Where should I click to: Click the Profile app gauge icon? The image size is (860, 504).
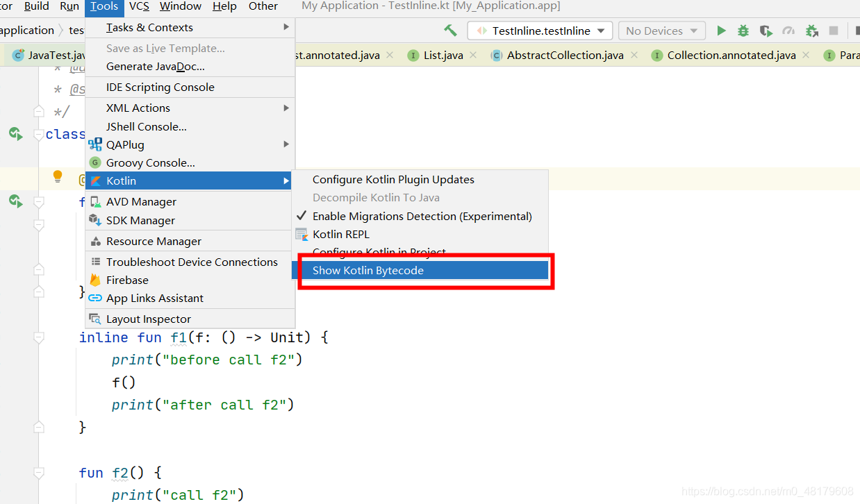[x=788, y=31]
